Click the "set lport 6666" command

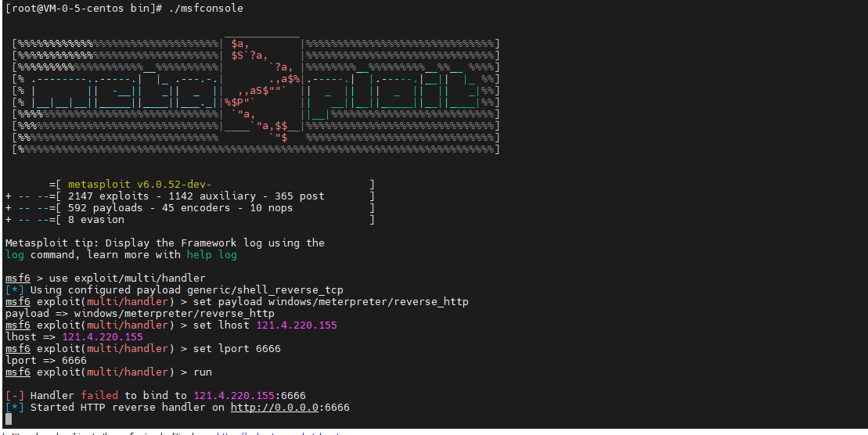[x=237, y=349]
